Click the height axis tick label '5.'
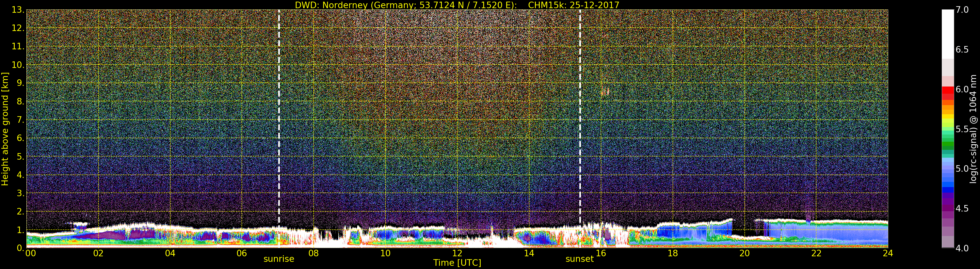Screen dimensions: 980x269 (x=21, y=156)
